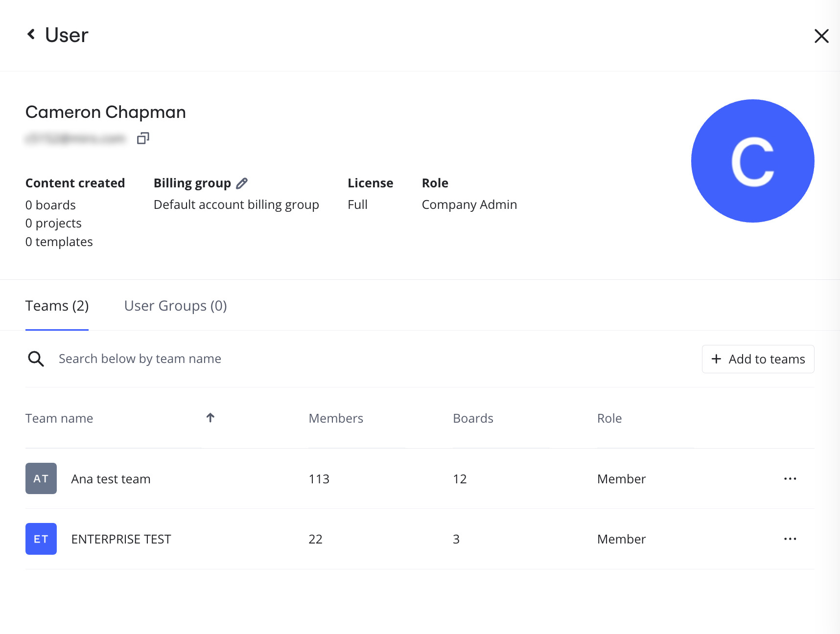Click the Team name column header

click(59, 418)
